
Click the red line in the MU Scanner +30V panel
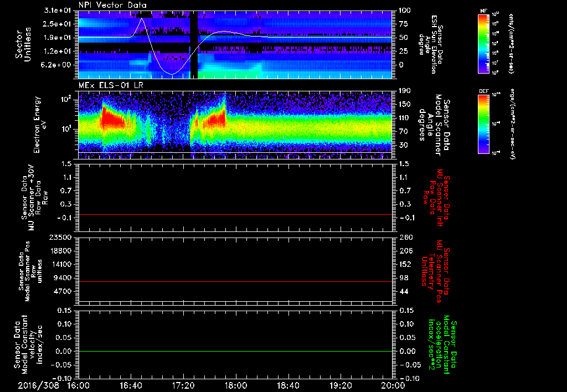point(235,214)
